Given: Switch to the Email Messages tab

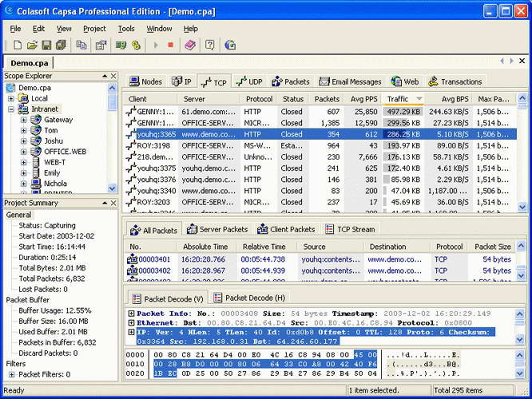Looking at the screenshot, I should pos(350,81).
